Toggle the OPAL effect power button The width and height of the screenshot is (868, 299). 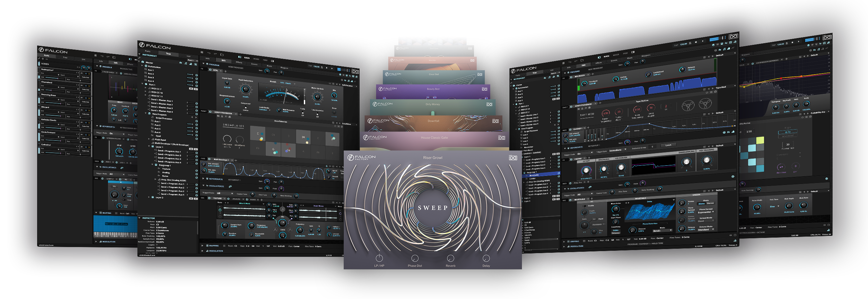point(210,70)
